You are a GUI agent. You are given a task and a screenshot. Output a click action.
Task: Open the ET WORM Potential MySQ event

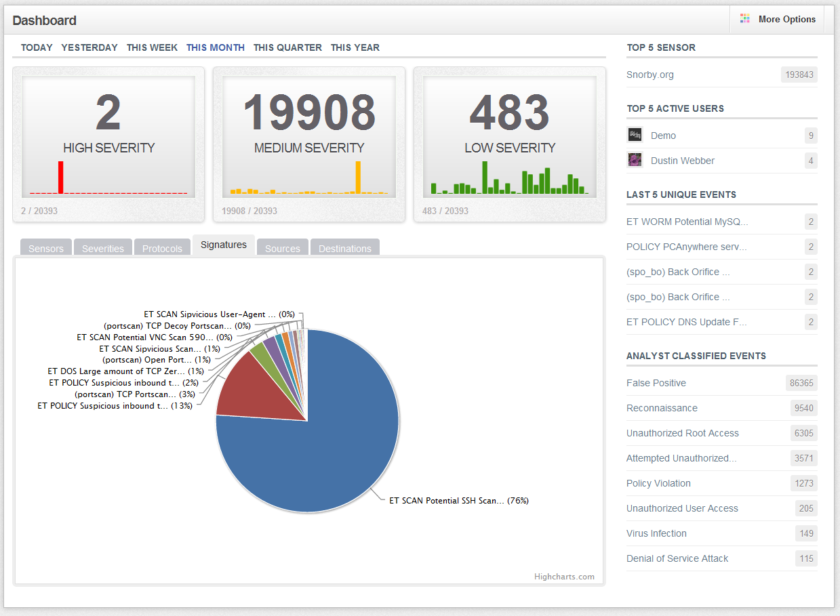687,222
